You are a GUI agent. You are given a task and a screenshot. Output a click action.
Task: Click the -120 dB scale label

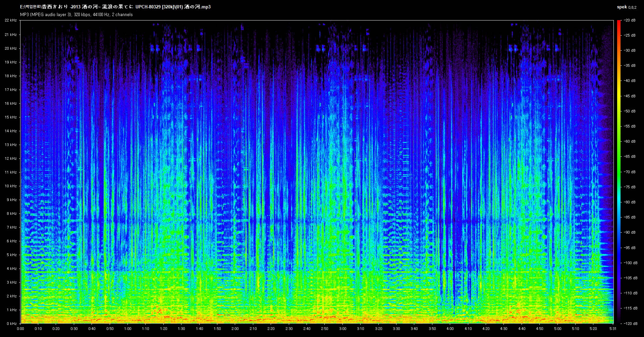click(x=631, y=324)
